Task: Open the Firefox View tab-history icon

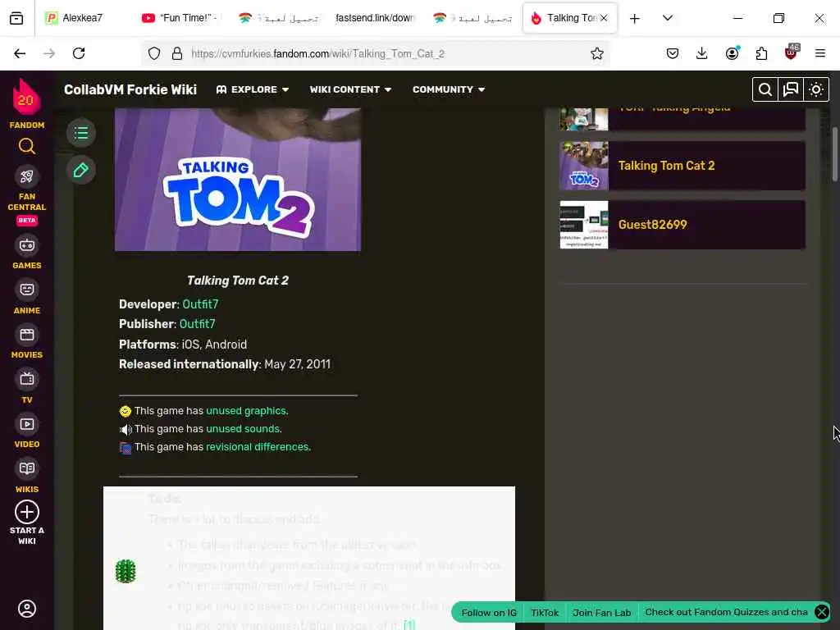Action: (x=16, y=18)
